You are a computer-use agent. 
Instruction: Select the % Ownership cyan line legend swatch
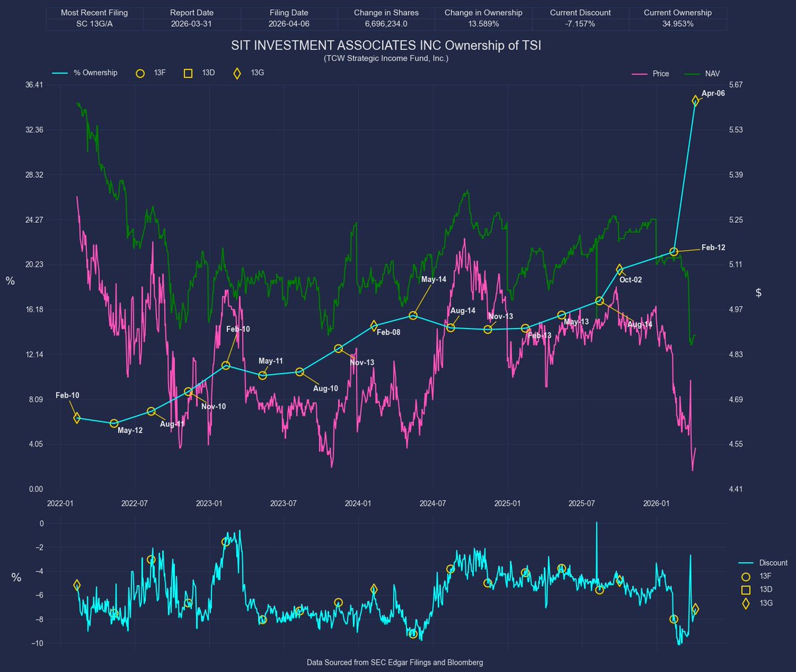(x=60, y=73)
